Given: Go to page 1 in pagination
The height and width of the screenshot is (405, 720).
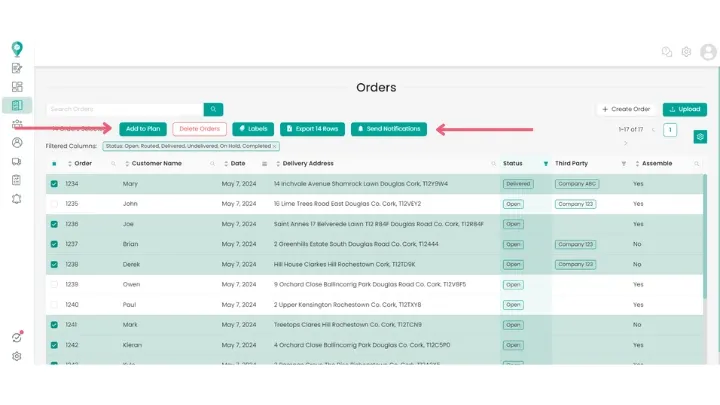Looking at the screenshot, I should (670, 130).
